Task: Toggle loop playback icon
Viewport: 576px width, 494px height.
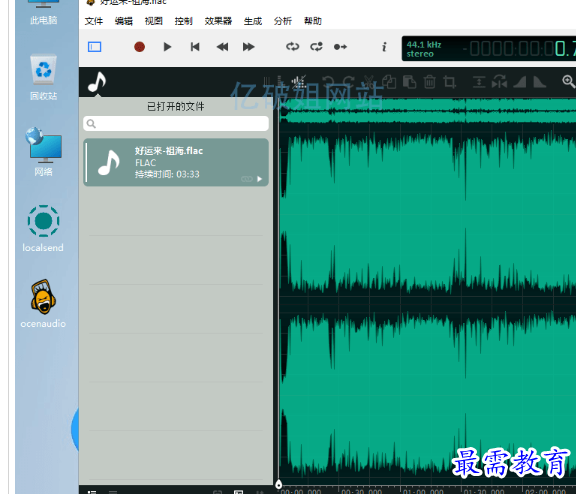Action: click(292, 47)
